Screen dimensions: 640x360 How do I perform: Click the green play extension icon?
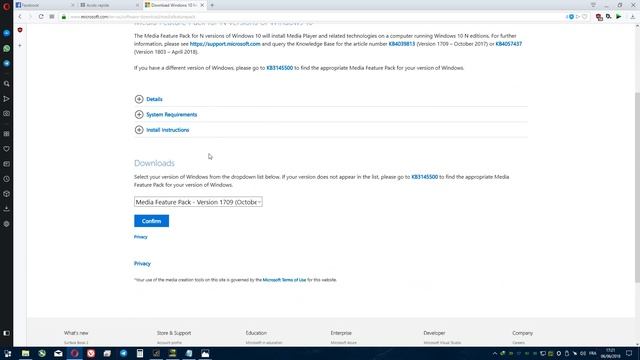click(619, 17)
